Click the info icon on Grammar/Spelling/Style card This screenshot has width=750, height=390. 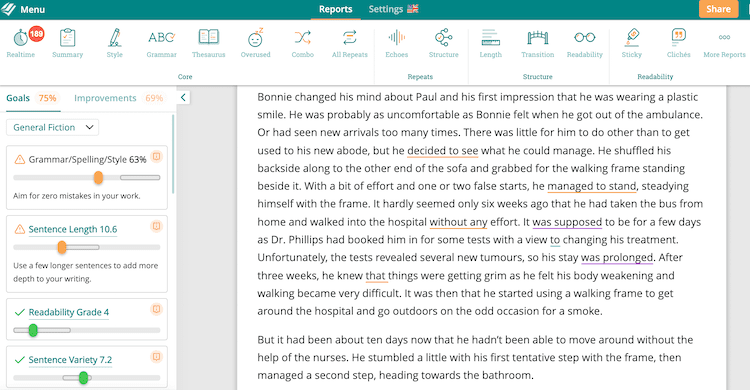point(156,156)
